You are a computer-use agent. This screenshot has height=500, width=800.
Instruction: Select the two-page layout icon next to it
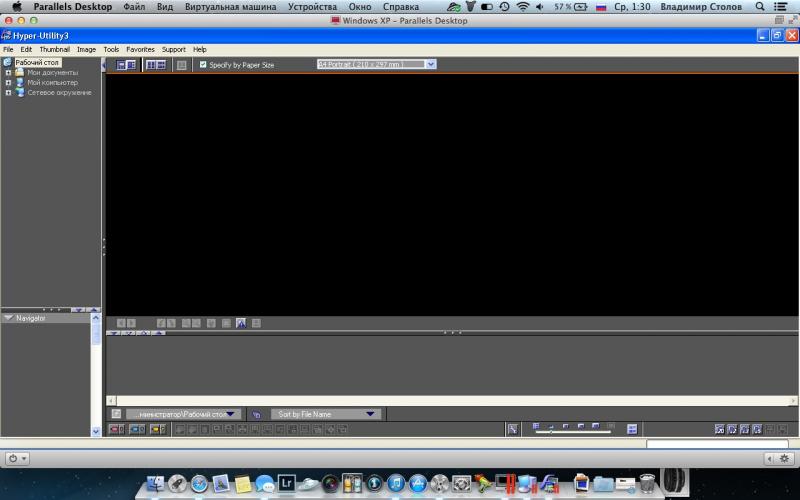click(x=131, y=65)
